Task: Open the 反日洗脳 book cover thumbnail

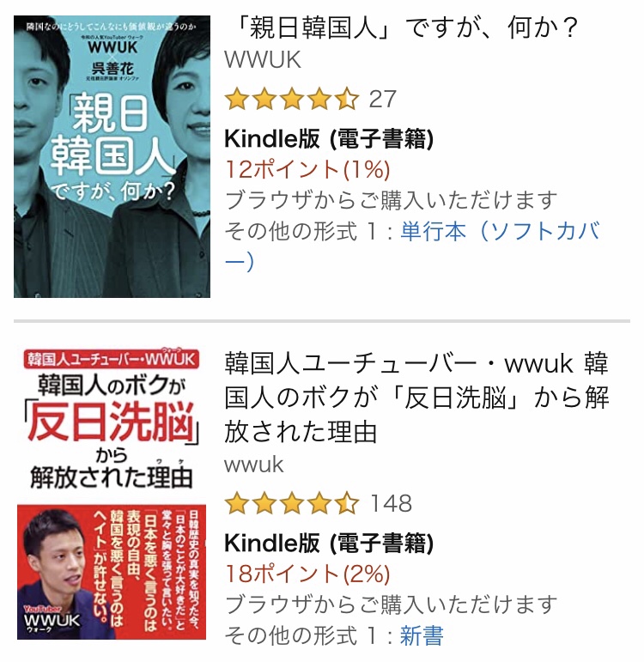Action: (x=112, y=493)
